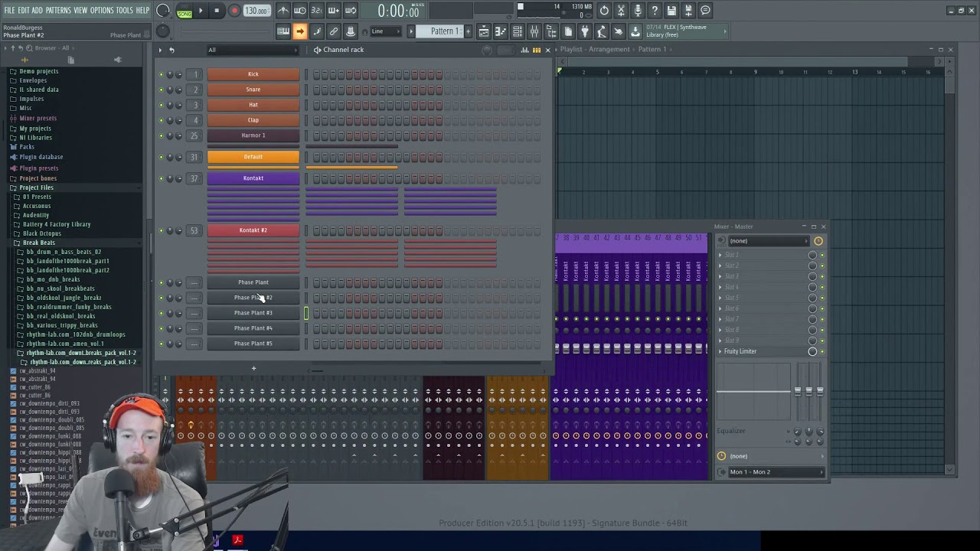Click the chat bubble icon
Screen dimensions: 980x551
[705, 11]
